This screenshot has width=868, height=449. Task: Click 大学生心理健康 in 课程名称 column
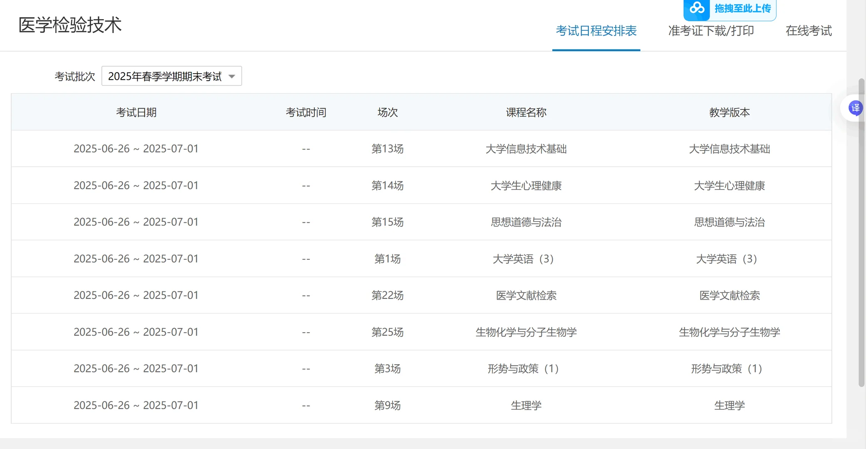[x=526, y=185]
